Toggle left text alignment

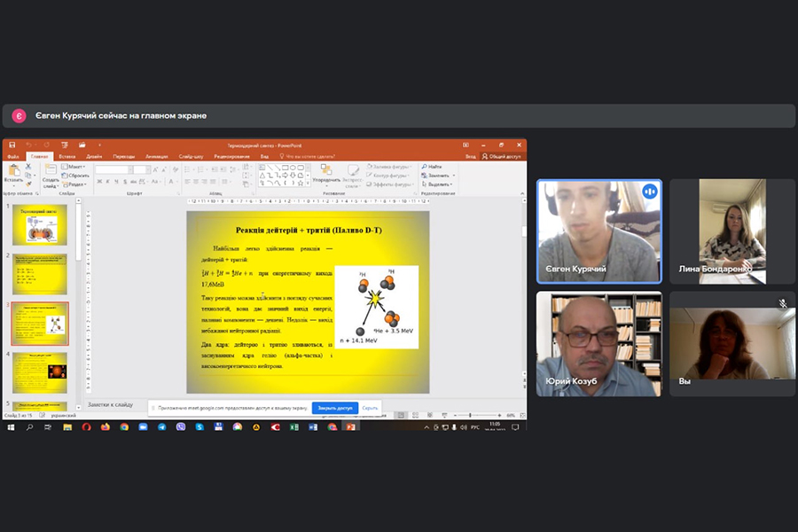(187, 182)
